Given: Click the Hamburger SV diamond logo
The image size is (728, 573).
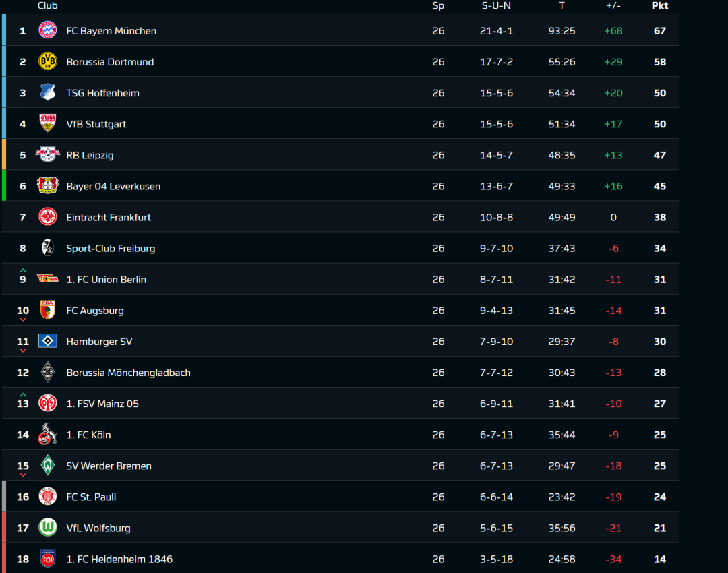Looking at the screenshot, I should click(48, 341).
